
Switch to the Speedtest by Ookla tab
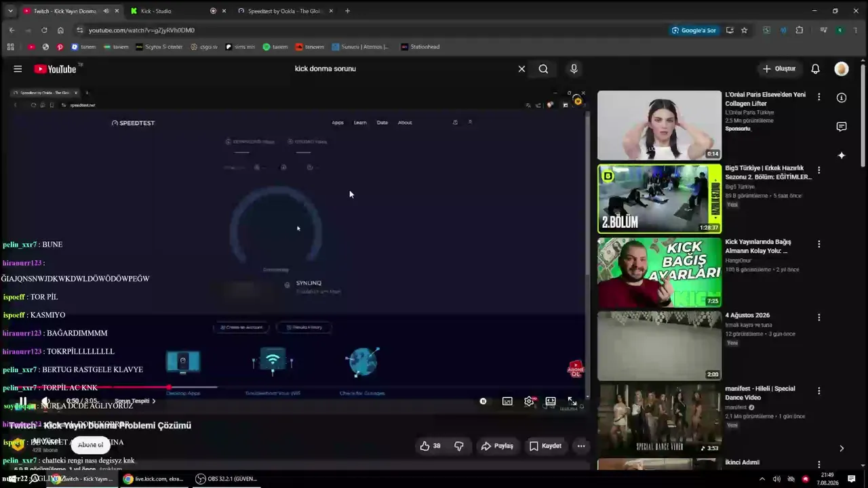pos(285,11)
